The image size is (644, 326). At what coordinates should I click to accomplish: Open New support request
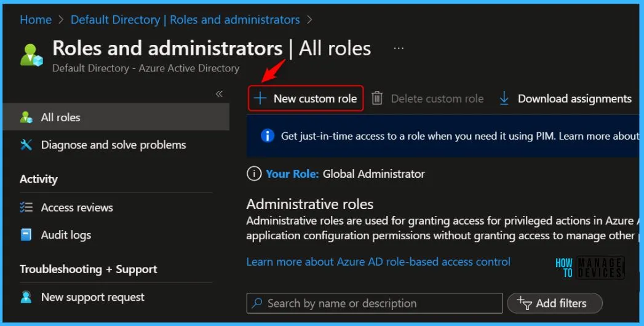93,297
